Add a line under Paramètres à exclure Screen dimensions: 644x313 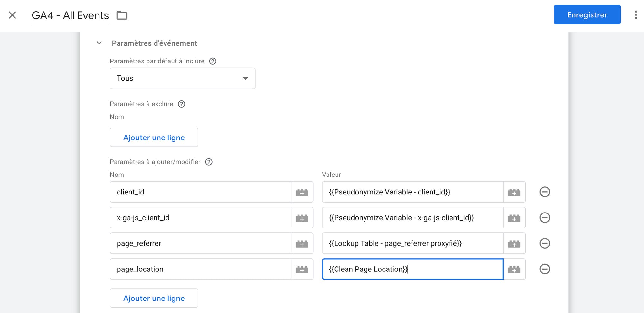154,137
